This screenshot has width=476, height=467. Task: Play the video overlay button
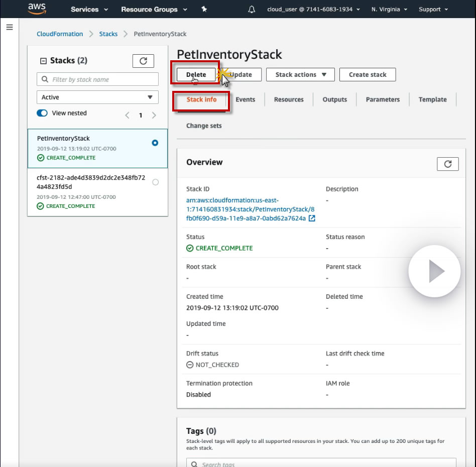tap(434, 271)
